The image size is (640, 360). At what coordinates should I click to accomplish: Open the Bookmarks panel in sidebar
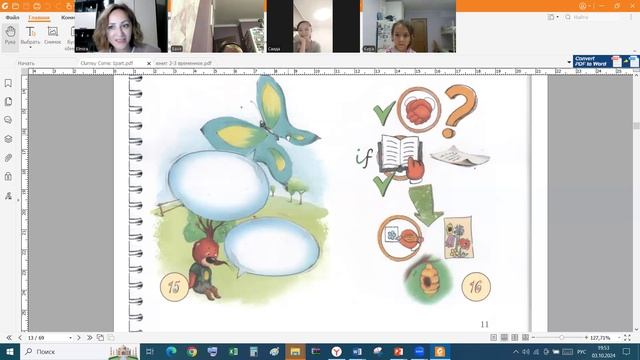pyautogui.click(x=8, y=83)
